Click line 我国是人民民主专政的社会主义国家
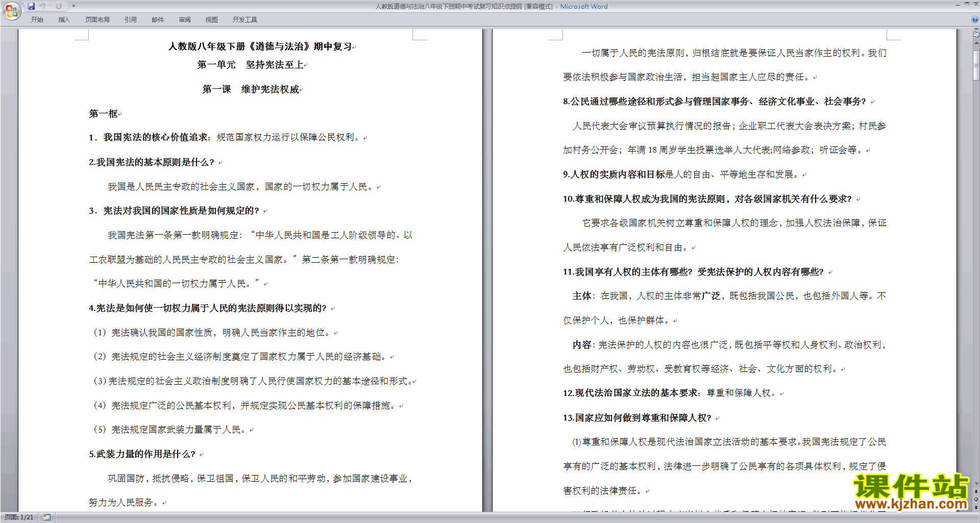This screenshot has width=980, height=523. pyautogui.click(x=242, y=187)
